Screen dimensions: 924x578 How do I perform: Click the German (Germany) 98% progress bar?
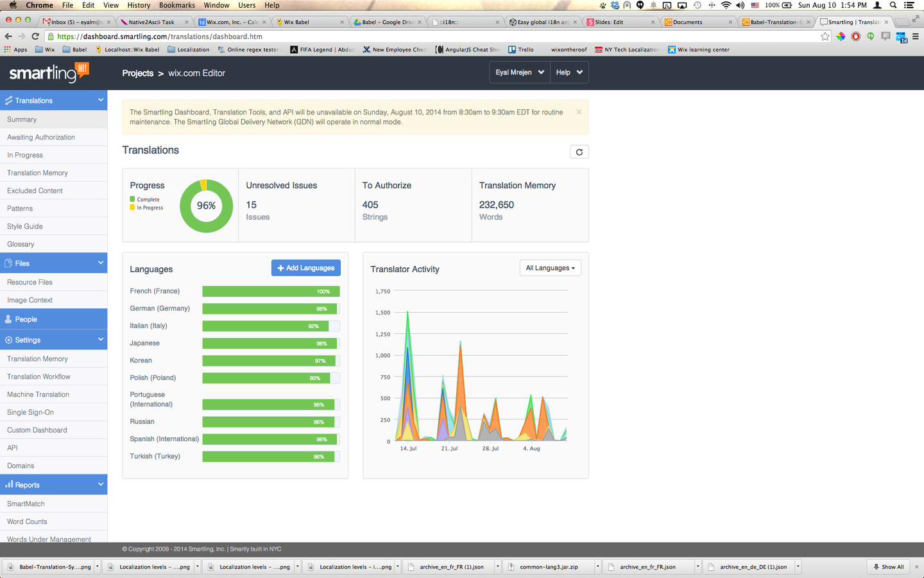tap(271, 309)
